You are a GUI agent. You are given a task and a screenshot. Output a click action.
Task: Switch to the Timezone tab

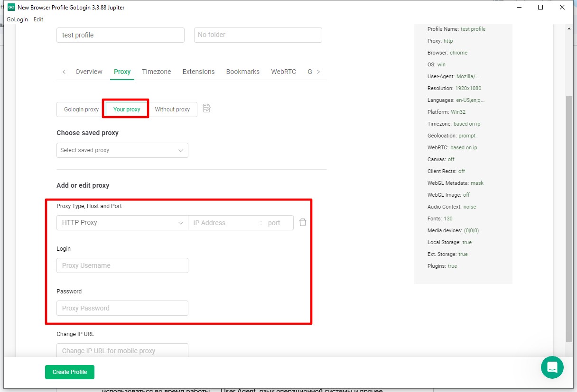[156, 72]
